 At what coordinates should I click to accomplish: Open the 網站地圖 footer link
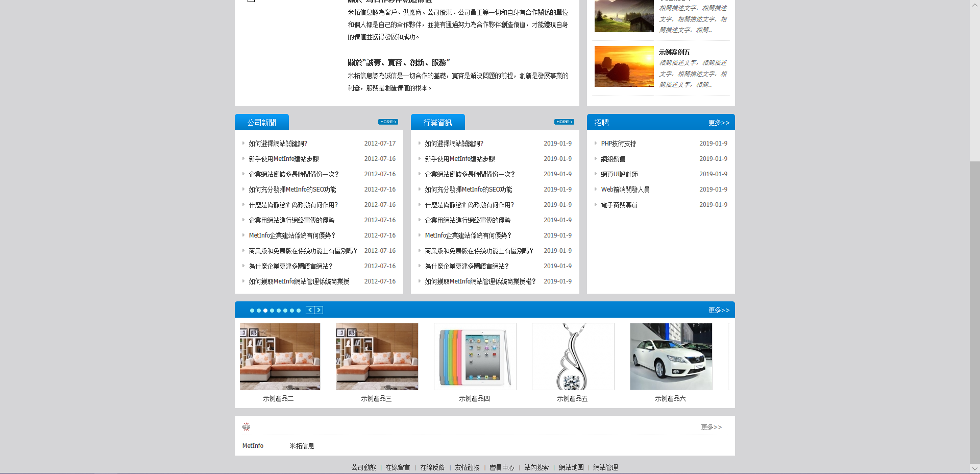pyautogui.click(x=571, y=467)
